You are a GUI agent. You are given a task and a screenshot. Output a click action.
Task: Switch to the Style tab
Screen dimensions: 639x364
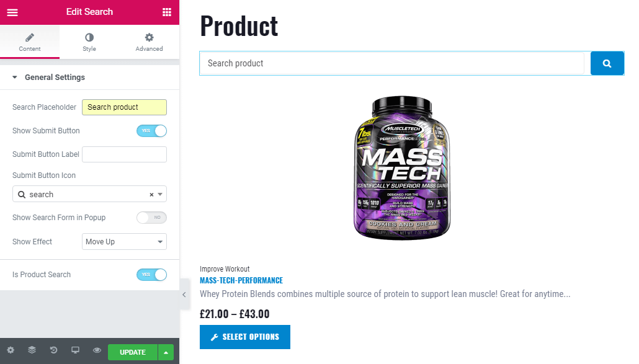(89, 42)
